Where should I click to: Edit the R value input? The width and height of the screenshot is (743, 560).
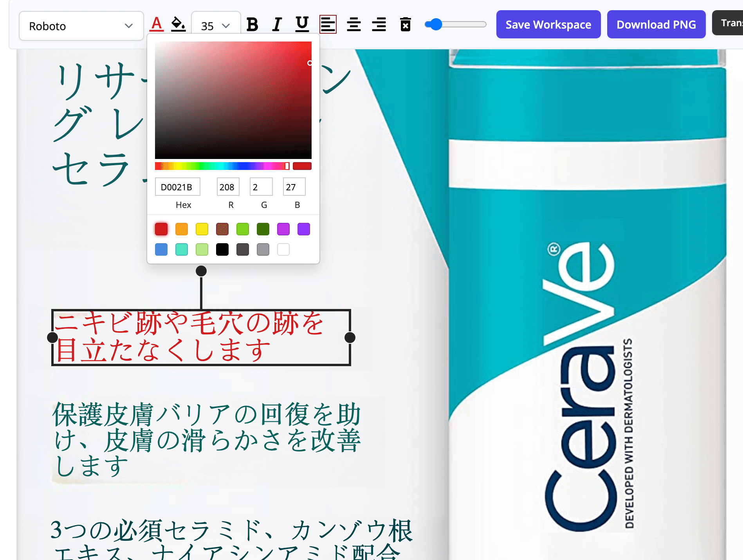coord(228,187)
